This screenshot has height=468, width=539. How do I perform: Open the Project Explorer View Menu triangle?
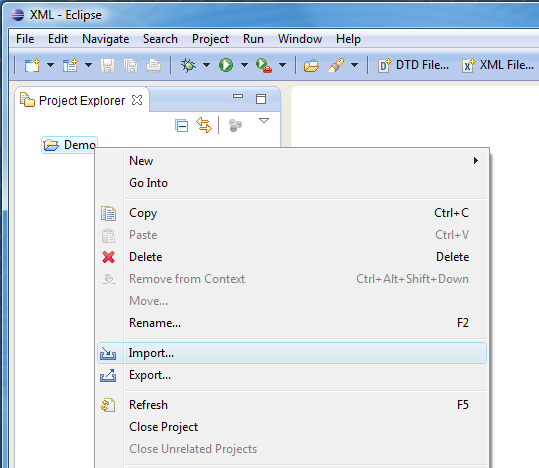coord(264,121)
